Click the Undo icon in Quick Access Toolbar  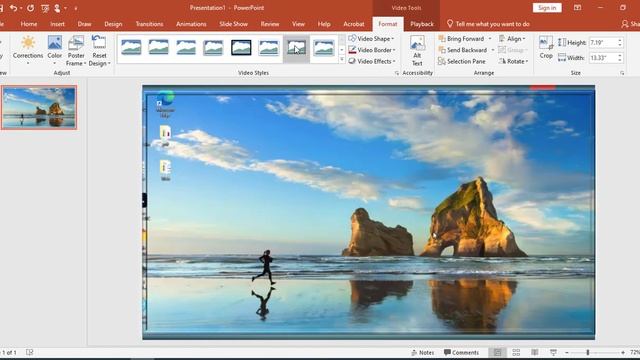point(13,8)
